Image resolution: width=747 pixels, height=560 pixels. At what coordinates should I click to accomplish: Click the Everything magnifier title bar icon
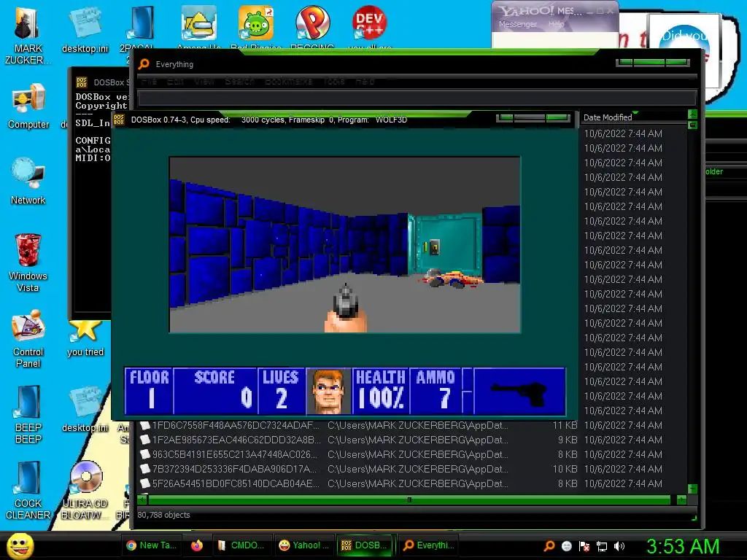pyautogui.click(x=144, y=64)
